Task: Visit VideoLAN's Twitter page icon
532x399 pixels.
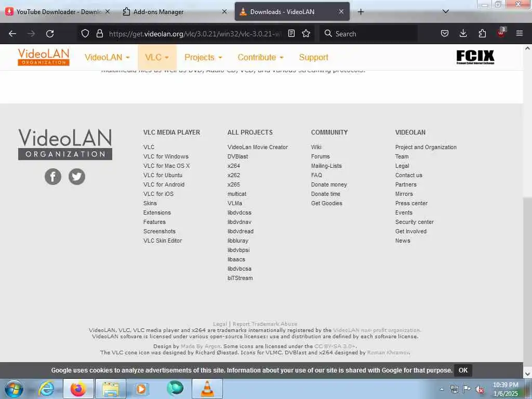Action: 77,177
